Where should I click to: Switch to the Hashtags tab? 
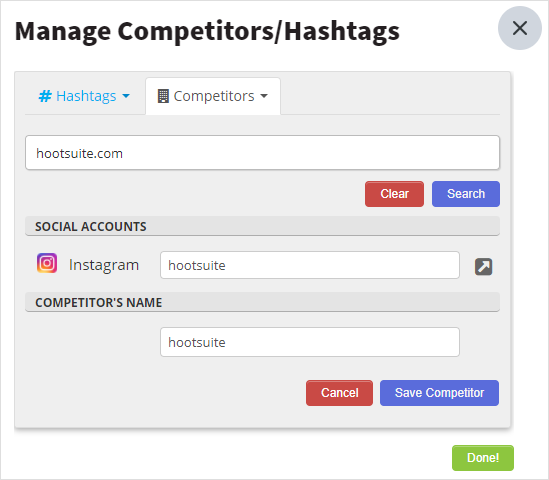click(84, 96)
